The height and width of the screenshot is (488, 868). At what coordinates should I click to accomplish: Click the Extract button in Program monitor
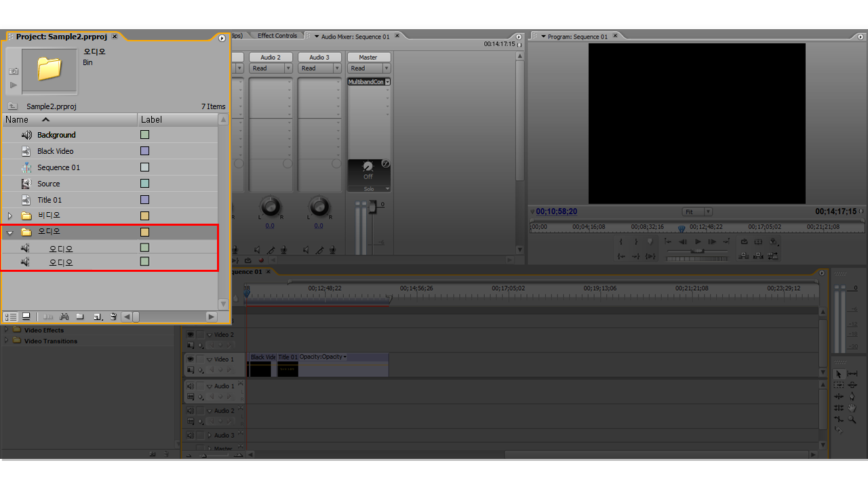758,256
